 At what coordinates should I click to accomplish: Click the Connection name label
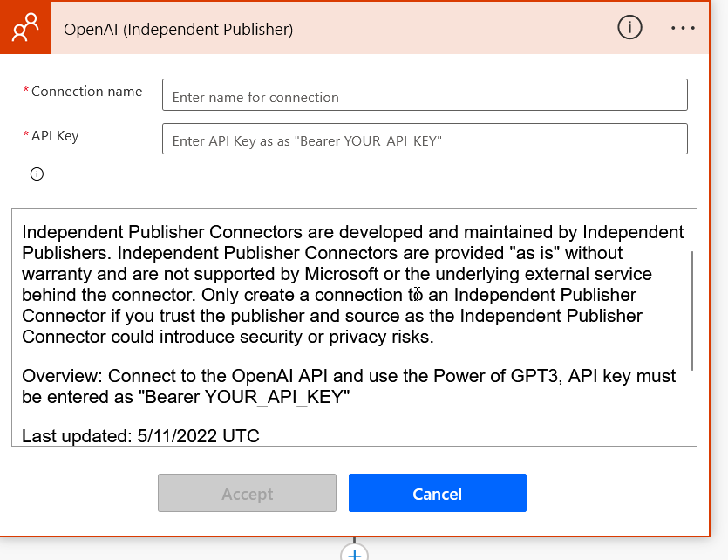pos(87,92)
